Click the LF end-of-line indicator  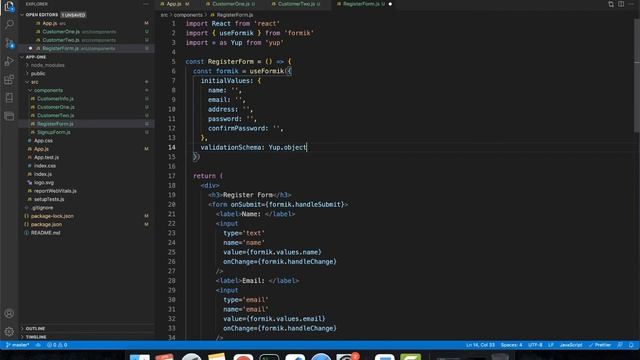[x=551, y=345]
